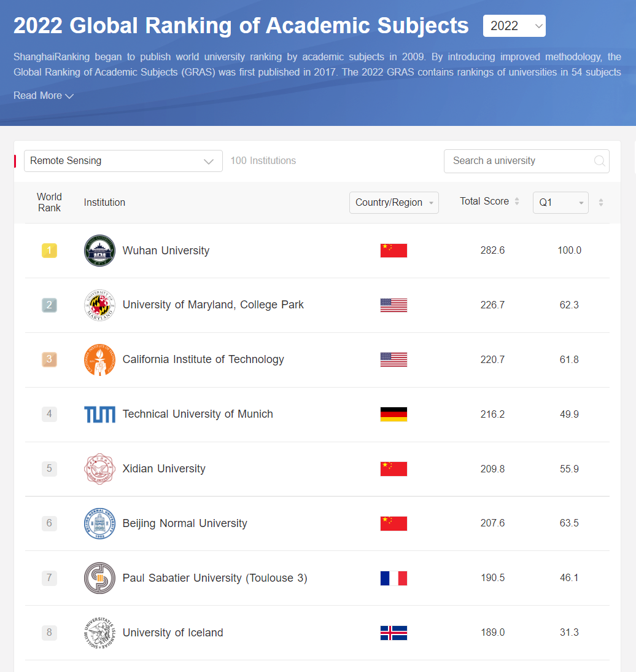Open the Q1 indicator dropdown

coord(560,203)
